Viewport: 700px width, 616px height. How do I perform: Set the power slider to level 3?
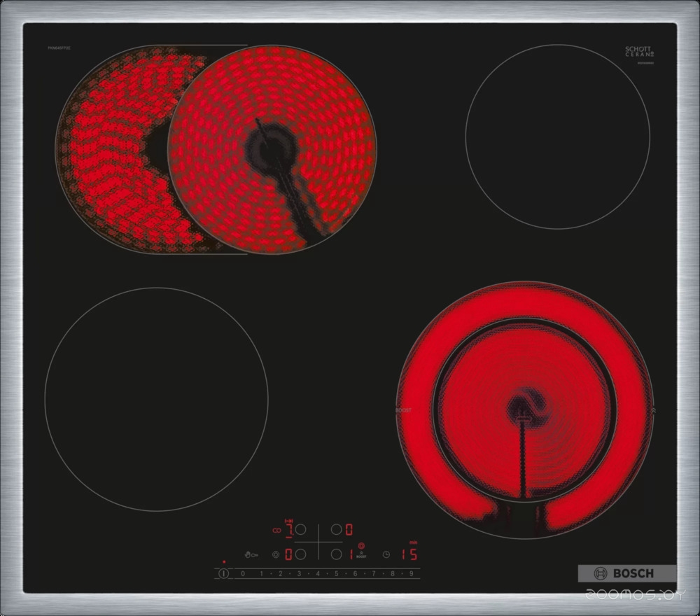coord(299,573)
